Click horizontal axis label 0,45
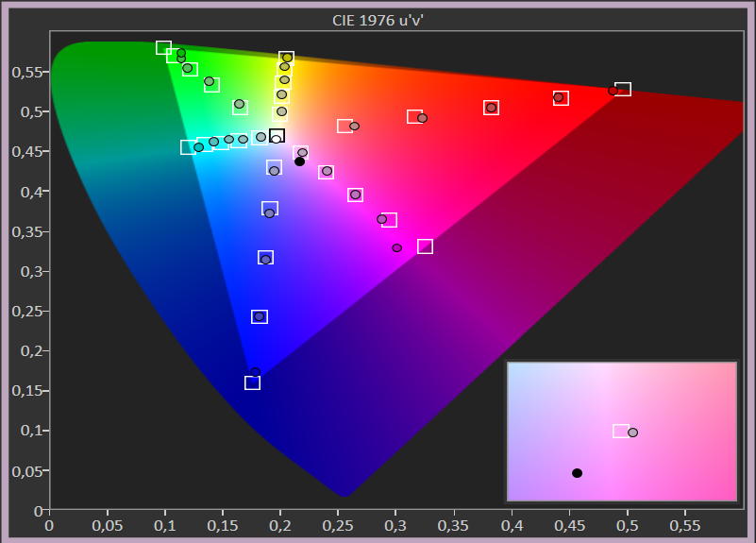 tap(570, 526)
